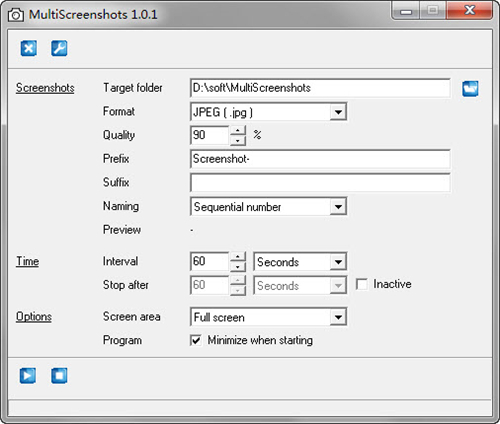Click into the Prefix text field
The width and height of the screenshot is (500, 424).
point(320,159)
